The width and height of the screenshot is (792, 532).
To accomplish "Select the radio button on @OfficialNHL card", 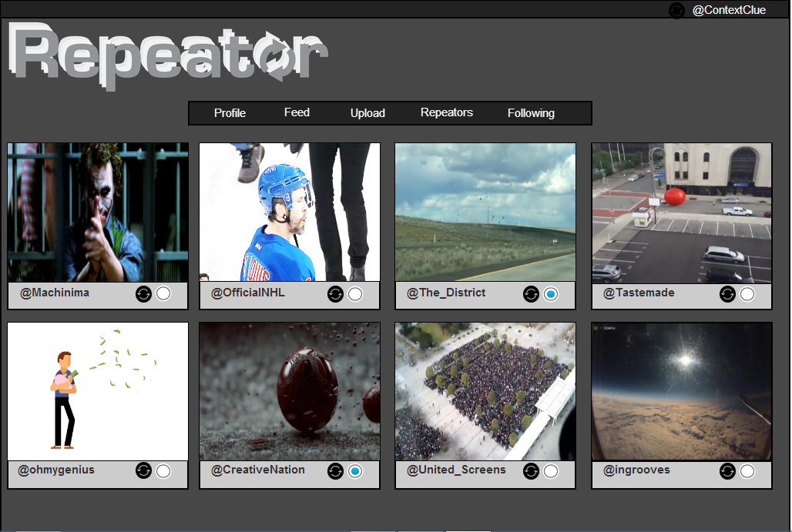I will (x=355, y=294).
